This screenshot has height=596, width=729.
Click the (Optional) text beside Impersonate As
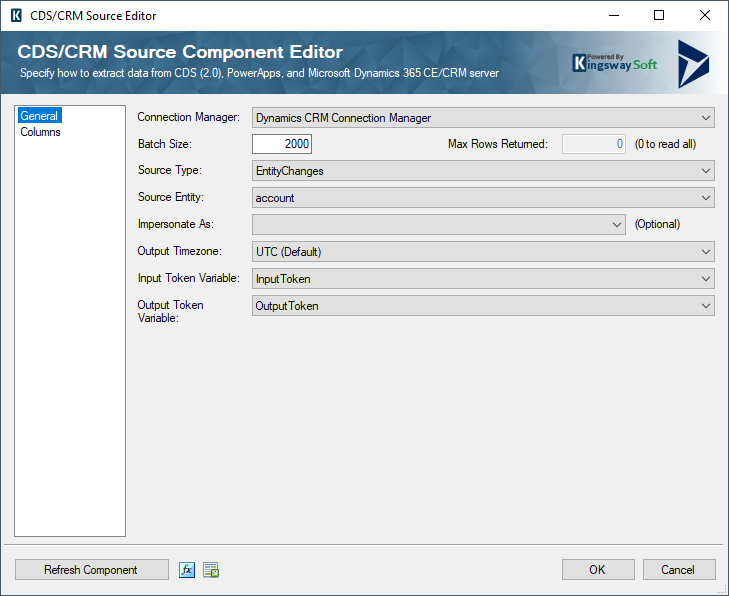click(x=657, y=224)
